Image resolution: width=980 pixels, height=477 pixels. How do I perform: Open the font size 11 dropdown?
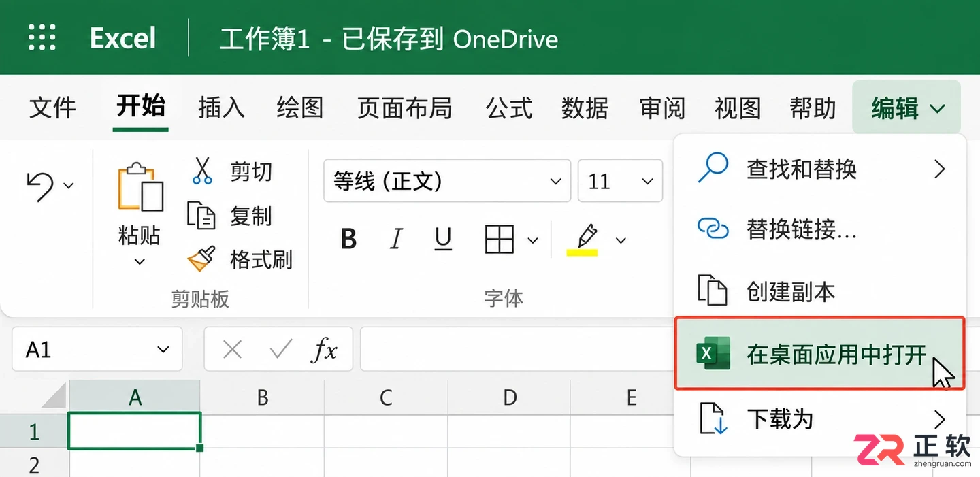click(620, 181)
